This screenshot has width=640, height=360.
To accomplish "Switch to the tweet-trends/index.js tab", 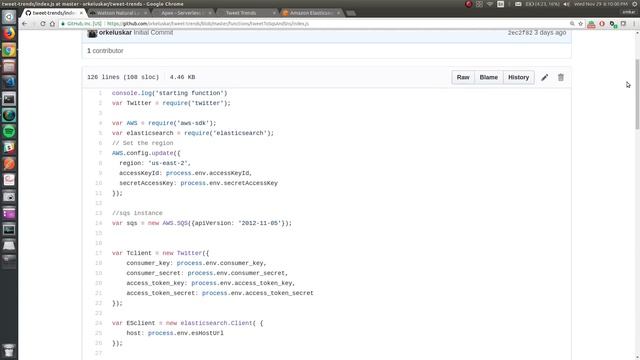I will point(53,13).
